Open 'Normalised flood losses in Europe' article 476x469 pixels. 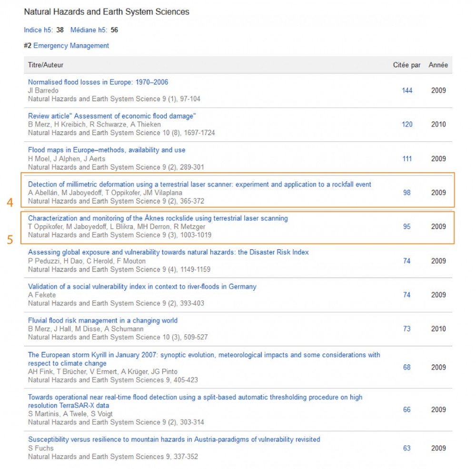pyautogui.click(x=98, y=82)
